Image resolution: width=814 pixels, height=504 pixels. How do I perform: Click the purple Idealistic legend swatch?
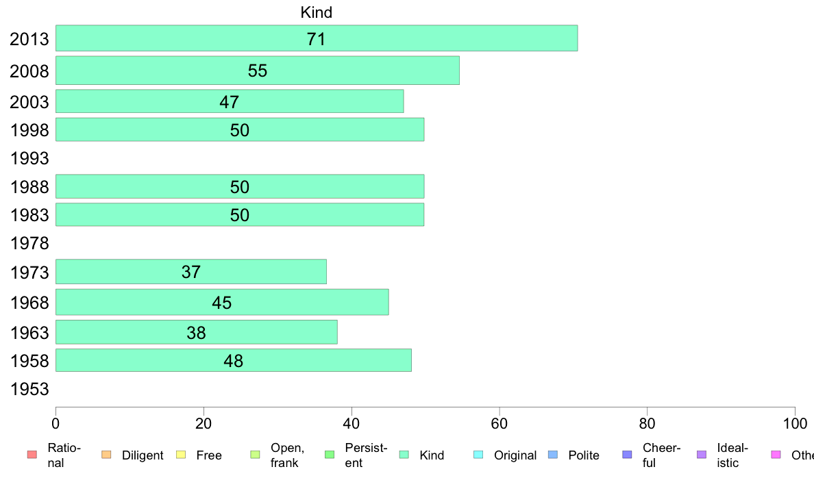coord(702,455)
